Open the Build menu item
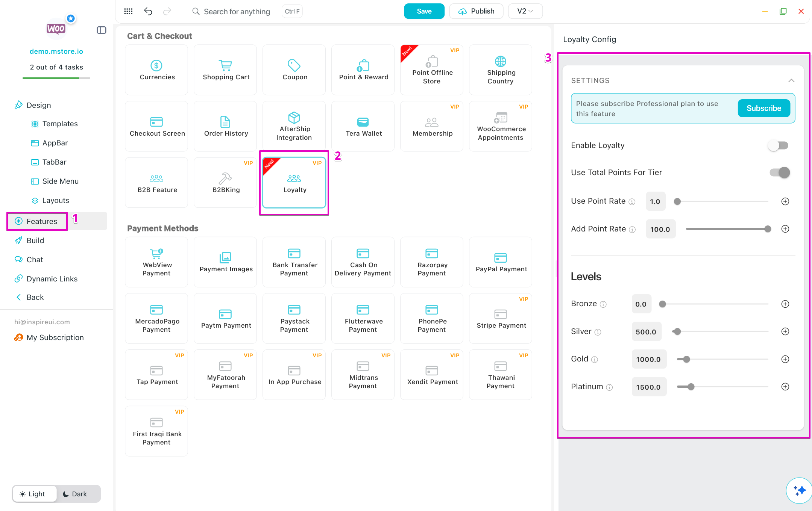This screenshot has height=511, width=812. coord(35,240)
